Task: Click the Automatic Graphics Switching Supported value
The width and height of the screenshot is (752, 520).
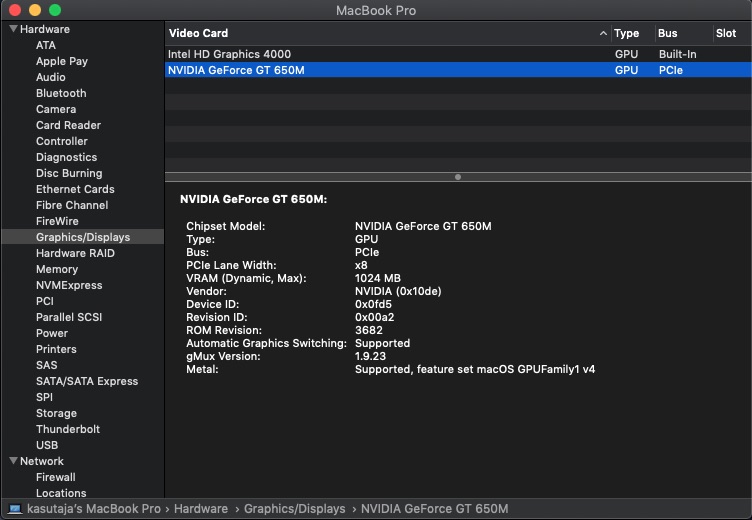Action: click(x=382, y=343)
